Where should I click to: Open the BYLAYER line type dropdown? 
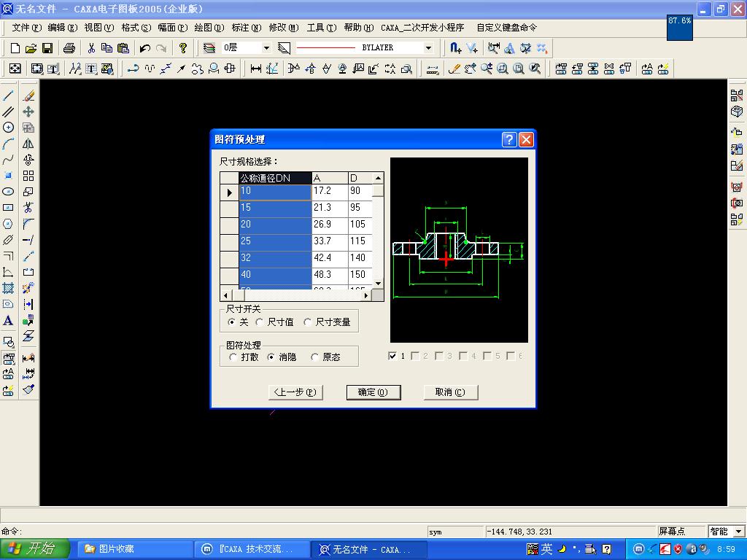[428, 47]
